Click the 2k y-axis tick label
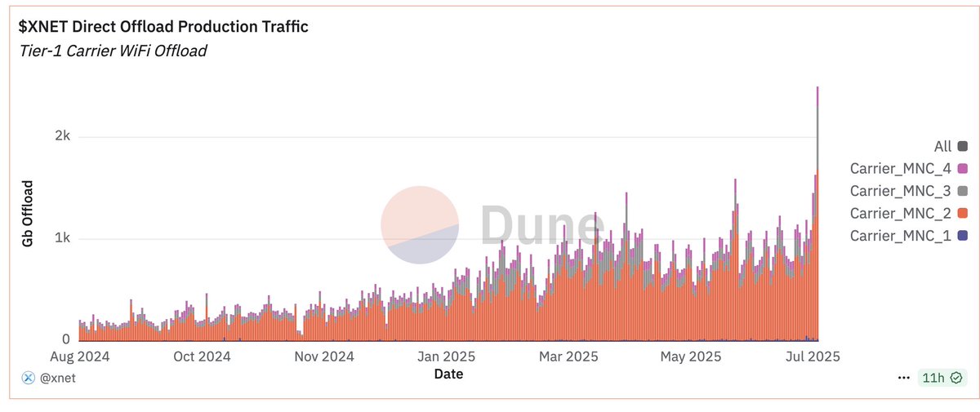The image size is (980, 412). coord(61,136)
